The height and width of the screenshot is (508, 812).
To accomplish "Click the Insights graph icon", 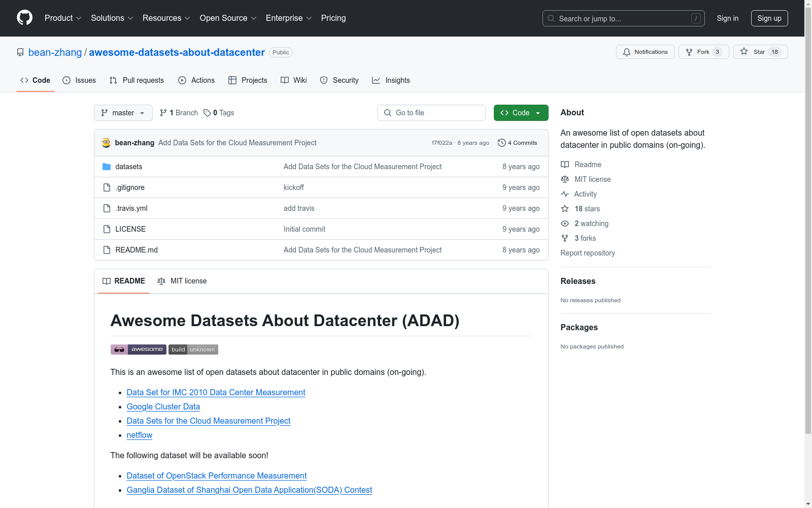I will [376, 80].
